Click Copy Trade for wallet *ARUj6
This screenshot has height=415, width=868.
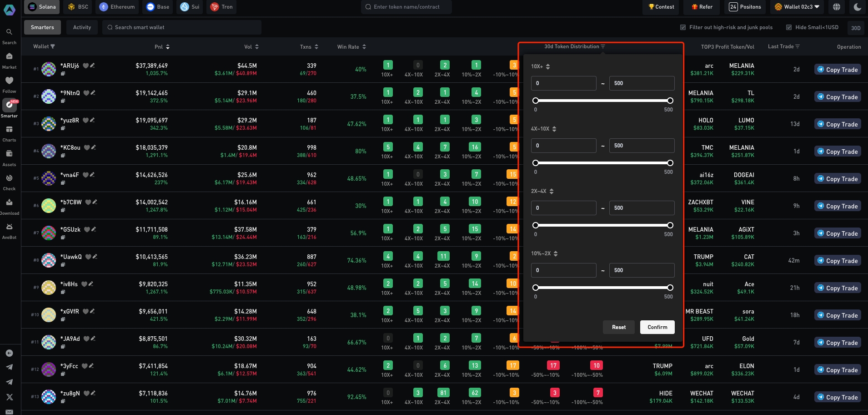pyautogui.click(x=837, y=70)
